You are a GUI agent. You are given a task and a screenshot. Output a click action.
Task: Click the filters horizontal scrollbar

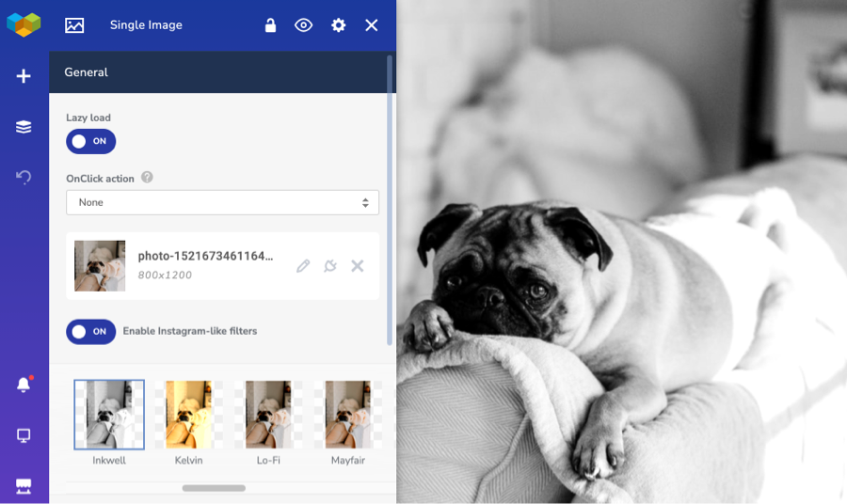pyautogui.click(x=214, y=488)
